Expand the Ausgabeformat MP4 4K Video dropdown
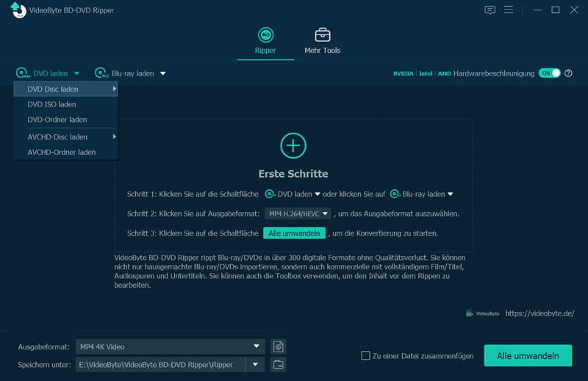The image size is (588, 381). [257, 346]
